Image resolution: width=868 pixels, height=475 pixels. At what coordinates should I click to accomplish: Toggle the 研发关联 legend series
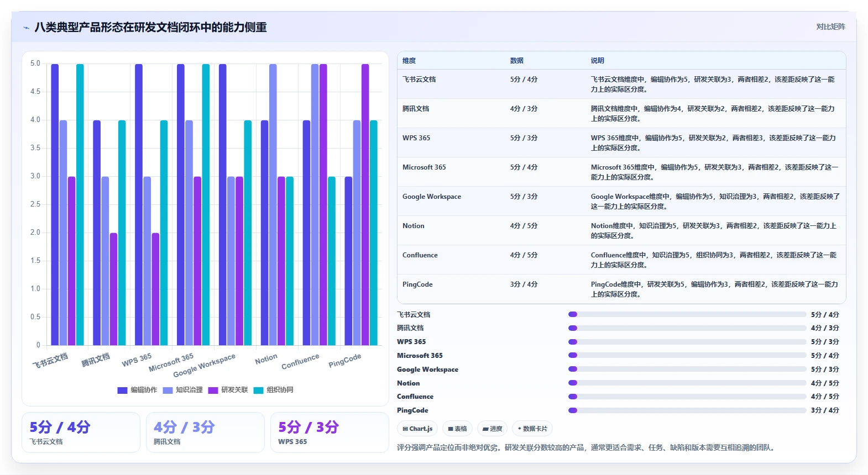(x=228, y=390)
